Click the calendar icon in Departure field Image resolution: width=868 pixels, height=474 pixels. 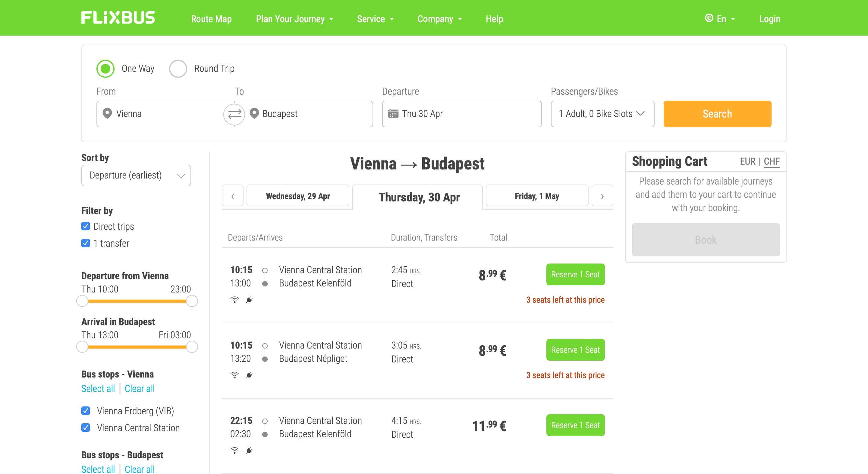393,114
